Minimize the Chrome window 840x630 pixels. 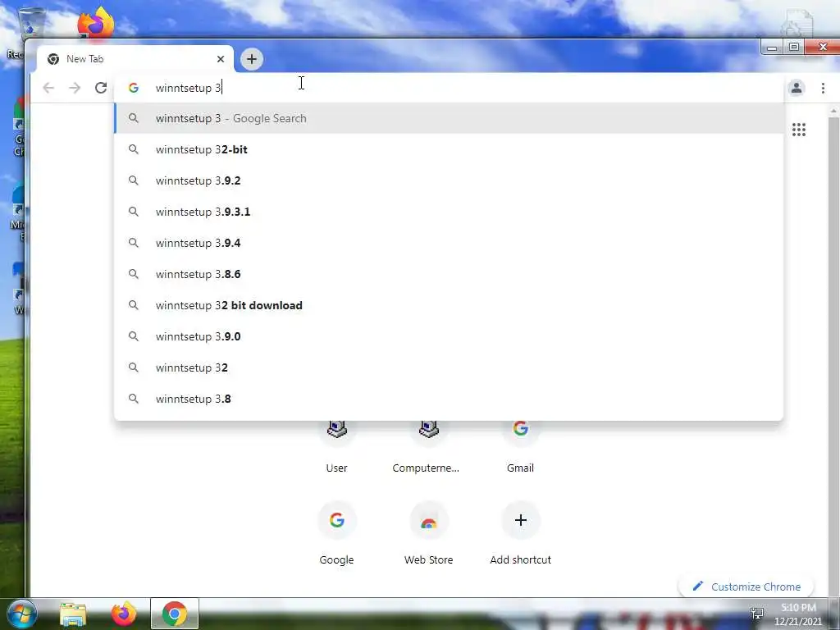771,48
